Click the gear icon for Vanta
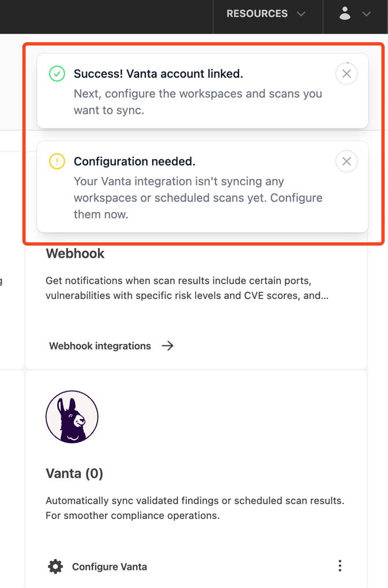The height and width of the screenshot is (588, 388). [56, 567]
